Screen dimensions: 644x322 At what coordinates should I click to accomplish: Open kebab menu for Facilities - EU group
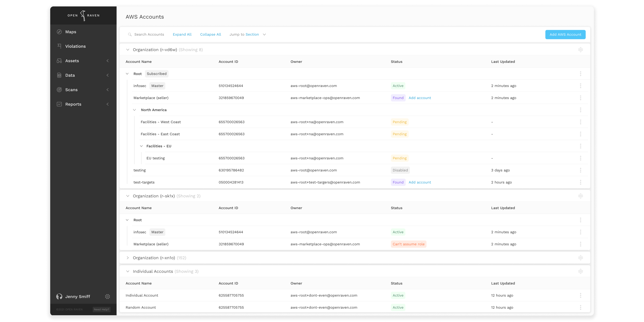580,146
